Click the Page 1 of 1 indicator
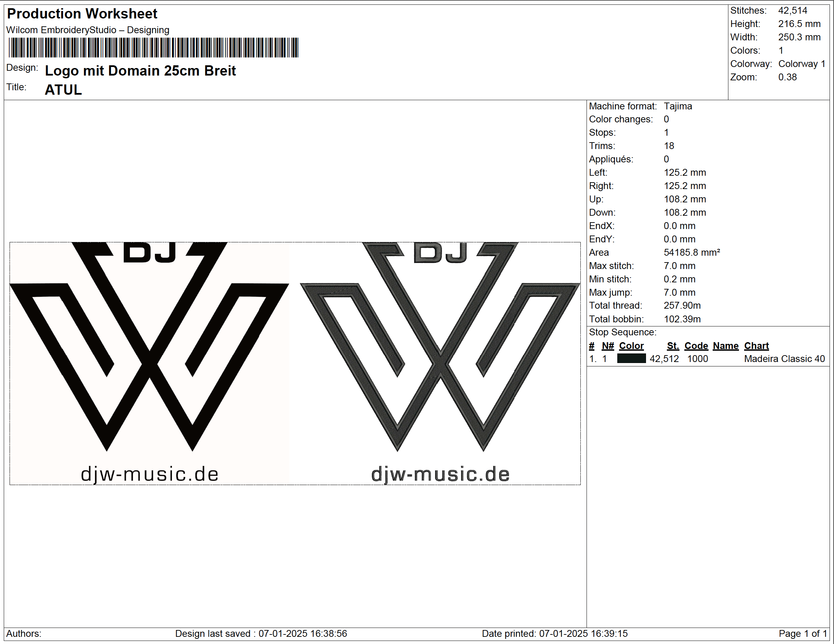The height and width of the screenshot is (644, 834). tap(802, 634)
